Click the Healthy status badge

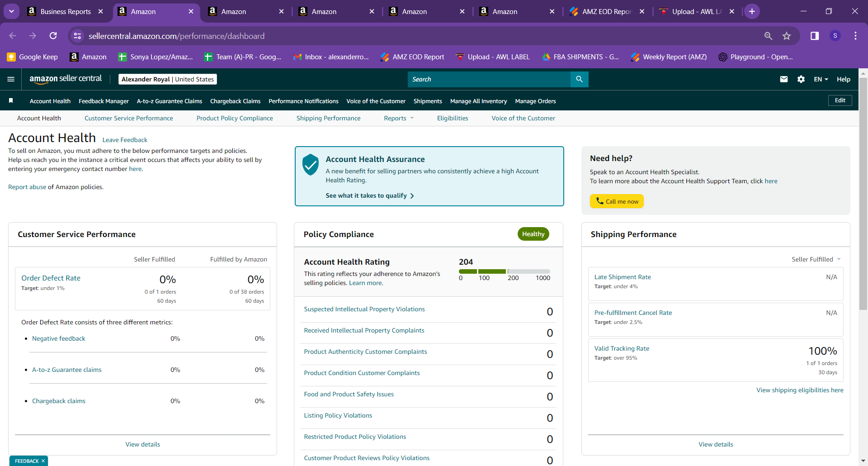[x=533, y=234]
